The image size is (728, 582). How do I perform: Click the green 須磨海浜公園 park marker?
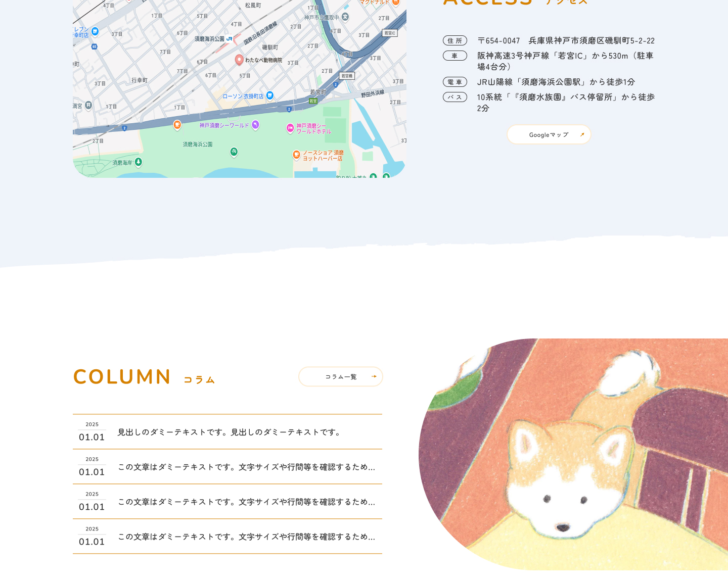(x=234, y=151)
